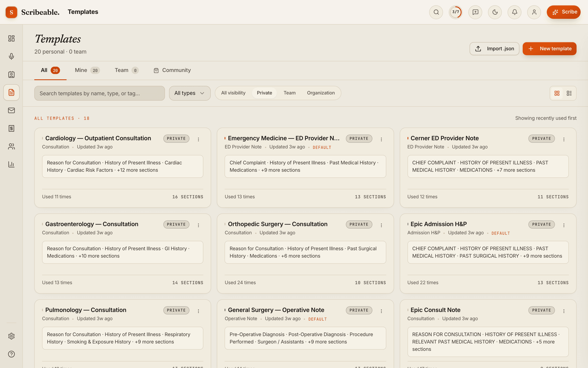Viewport: 588px width, 368px height.
Task: Select Team visibility filter
Action: point(290,93)
